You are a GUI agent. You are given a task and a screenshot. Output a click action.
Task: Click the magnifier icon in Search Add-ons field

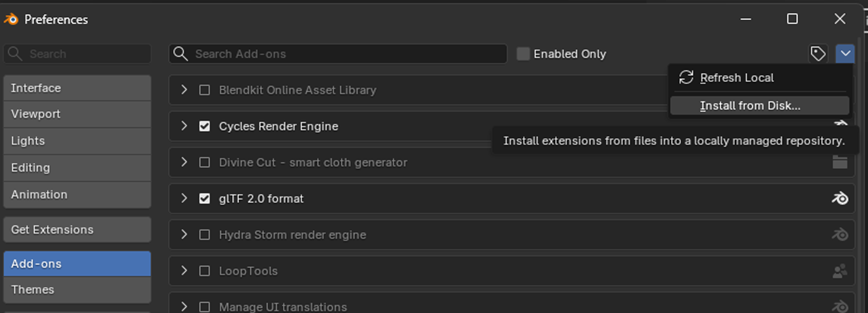(180, 54)
